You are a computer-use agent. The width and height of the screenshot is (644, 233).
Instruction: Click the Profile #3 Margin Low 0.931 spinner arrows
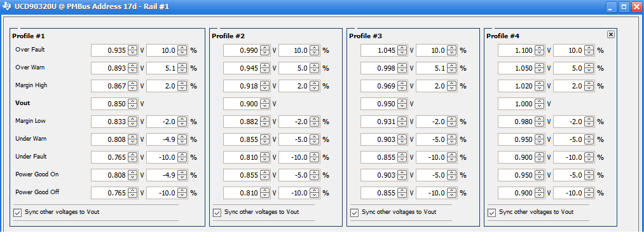(402, 122)
